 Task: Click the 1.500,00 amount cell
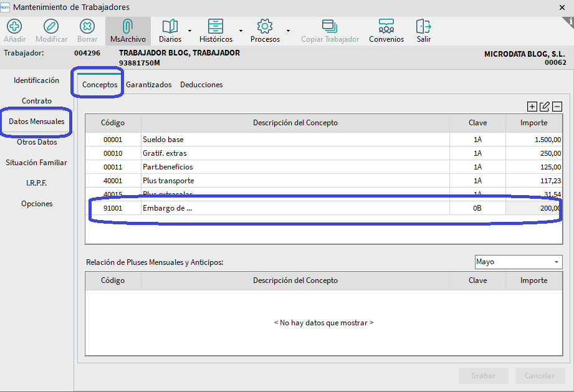click(533, 140)
